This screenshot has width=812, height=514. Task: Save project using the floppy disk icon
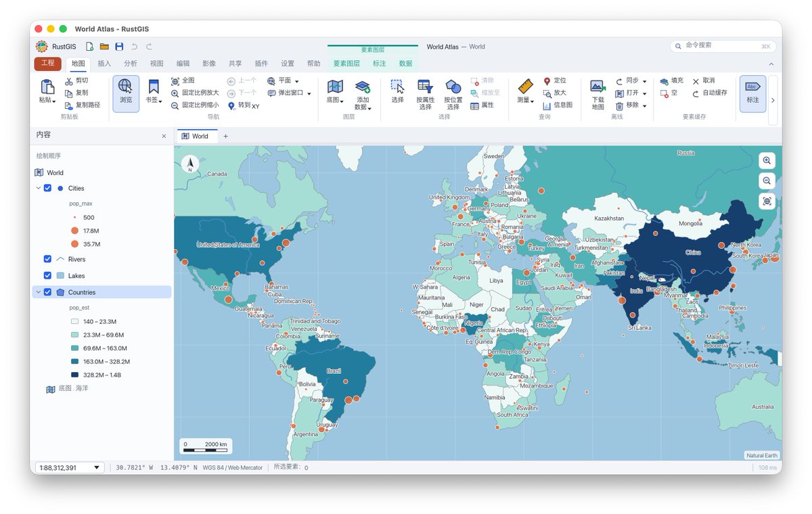119,47
